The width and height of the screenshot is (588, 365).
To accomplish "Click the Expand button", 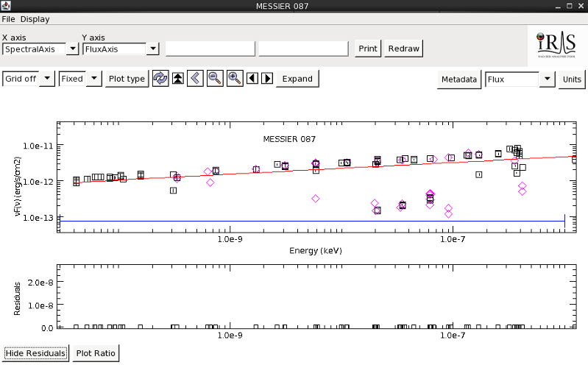I will pyautogui.click(x=297, y=79).
